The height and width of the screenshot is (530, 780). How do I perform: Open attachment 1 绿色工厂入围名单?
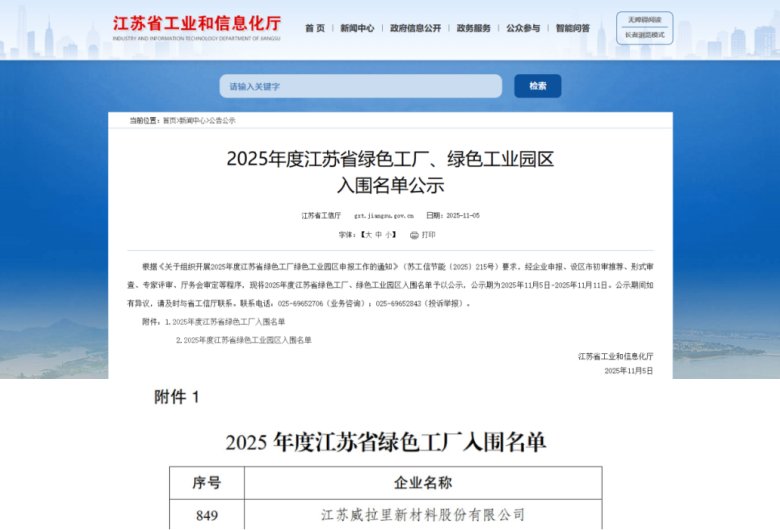tap(229, 322)
